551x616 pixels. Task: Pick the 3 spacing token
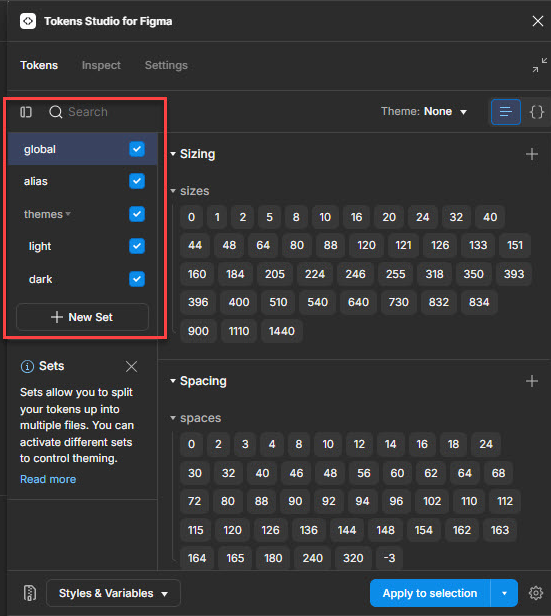pos(245,444)
